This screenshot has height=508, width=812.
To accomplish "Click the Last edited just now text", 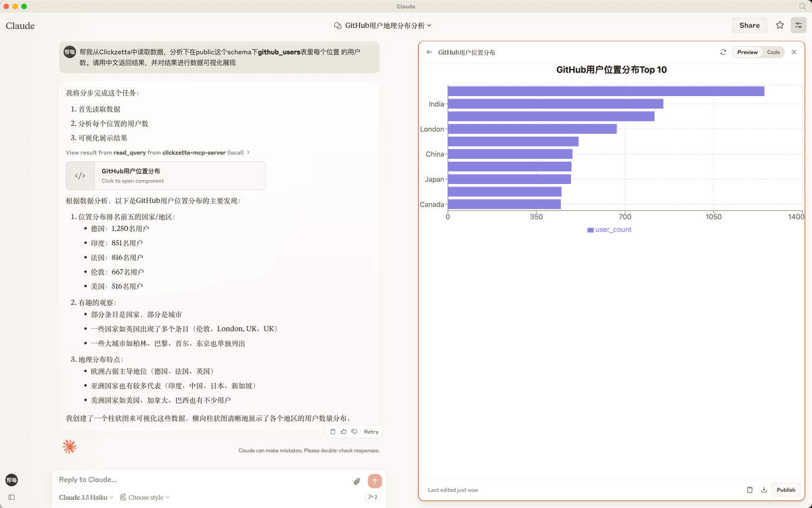I will pos(453,490).
